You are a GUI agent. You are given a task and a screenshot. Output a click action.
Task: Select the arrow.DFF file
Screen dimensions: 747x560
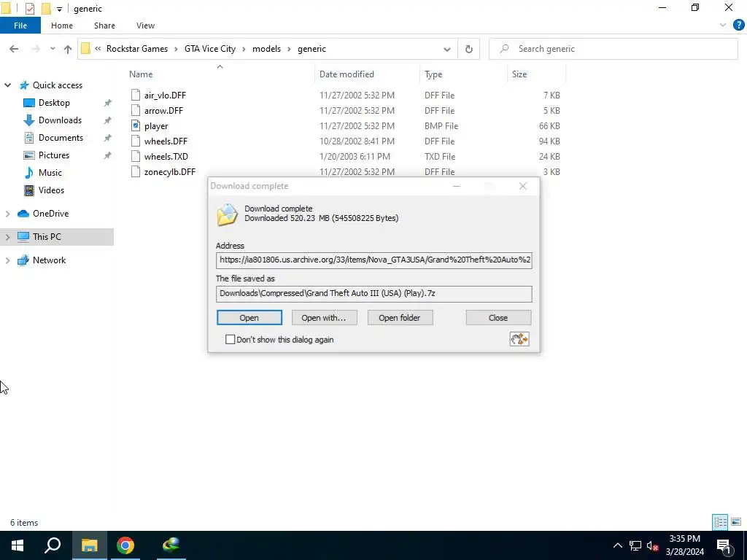pyautogui.click(x=163, y=111)
